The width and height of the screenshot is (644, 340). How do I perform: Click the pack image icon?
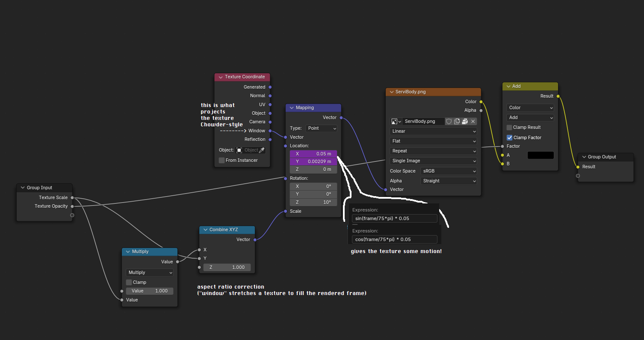tap(465, 121)
